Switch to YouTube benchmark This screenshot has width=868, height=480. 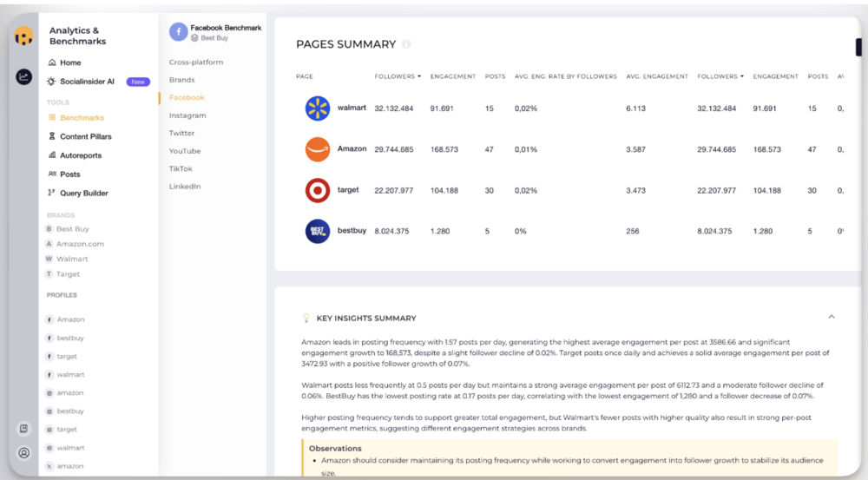[184, 150]
